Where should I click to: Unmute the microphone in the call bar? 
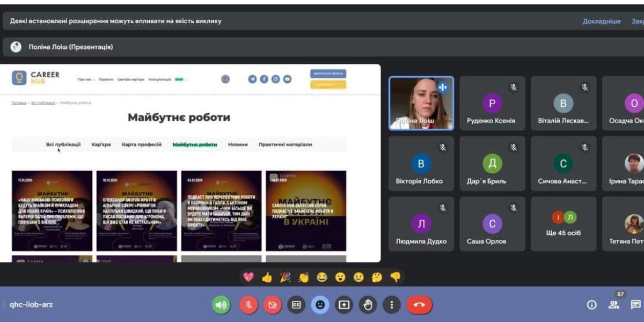pyautogui.click(x=248, y=305)
